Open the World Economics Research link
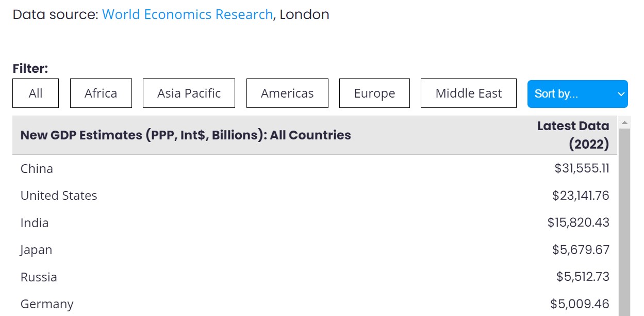Image resolution: width=644 pixels, height=316 pixels. pos(187,14)
